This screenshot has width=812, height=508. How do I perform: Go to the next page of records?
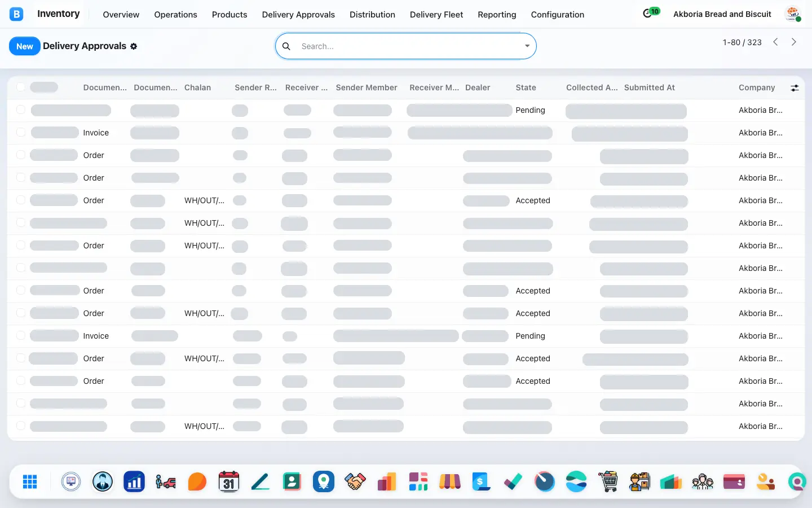[794, 42]
